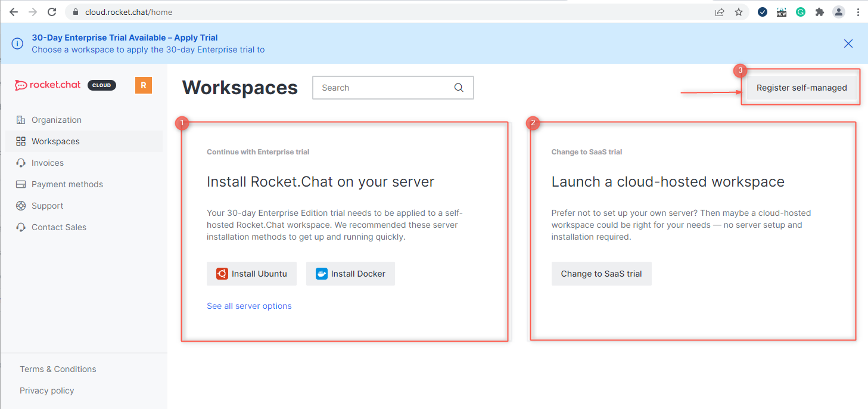
Task: Click the Workspaces page heading
Action: [240, 88]
